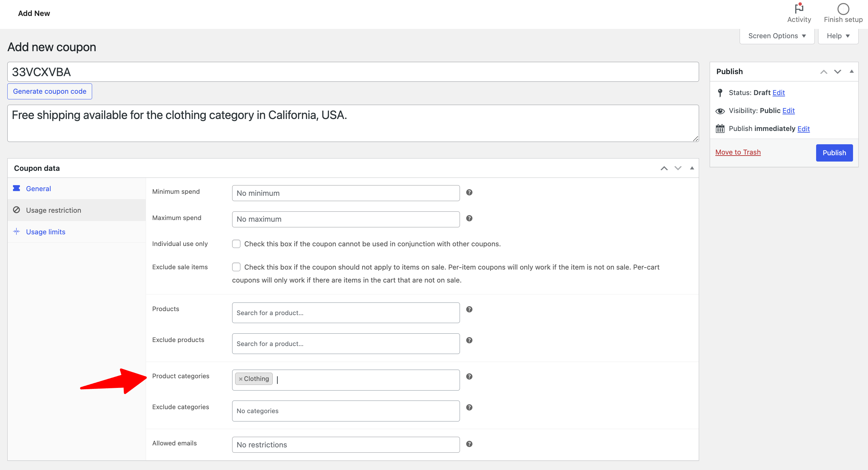This screenshot has width=868, height=470.
Task: Expand Screen Options dropdown
Action: coord(777,36)
